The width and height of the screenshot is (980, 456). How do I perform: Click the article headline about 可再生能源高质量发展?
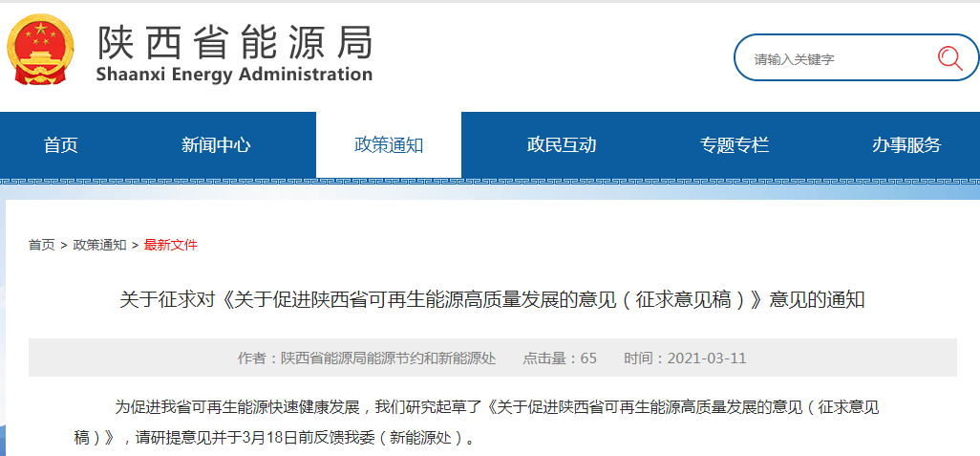tap(492, 299)
